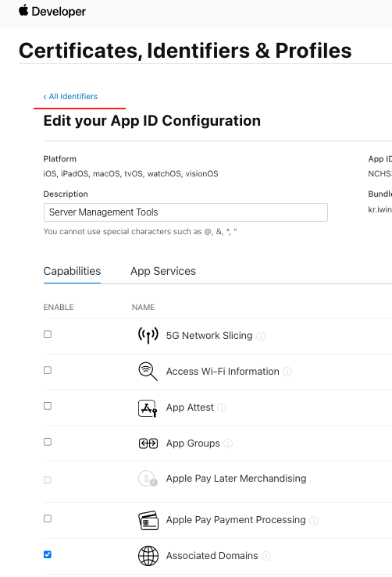This screenshot has width=392, height=577.
Task: Click the App Attest label
Action: click(x=190, y=408)
